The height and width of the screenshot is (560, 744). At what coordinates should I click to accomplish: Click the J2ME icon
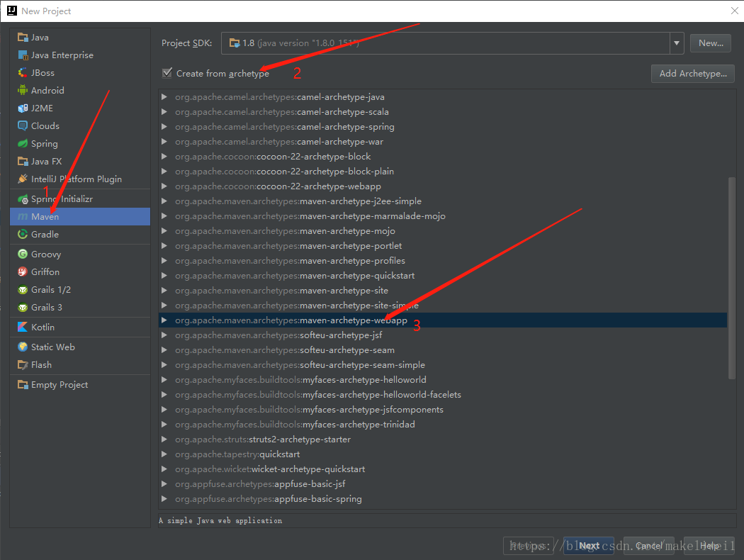(x=22, y=108)
